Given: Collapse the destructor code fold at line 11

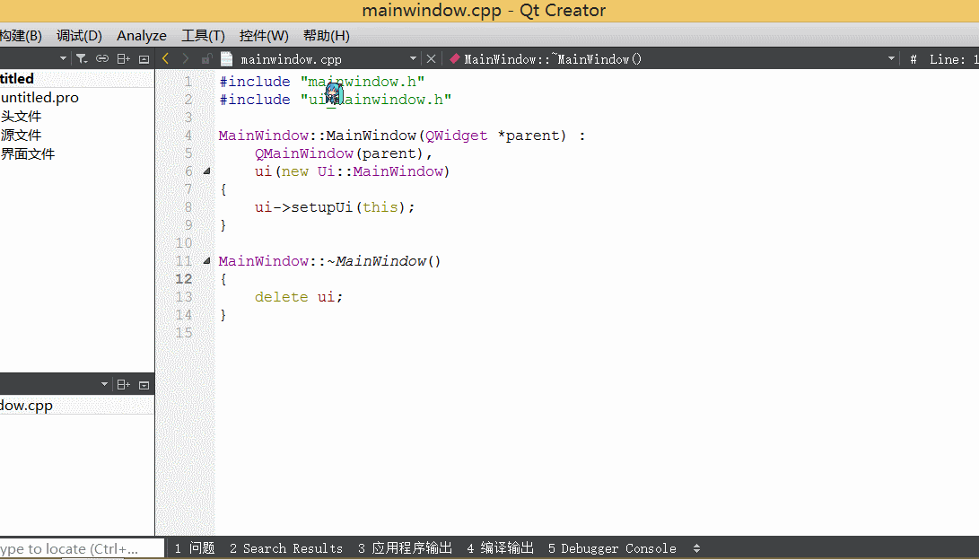Looking at the screenshot, I should coord(205,260).
